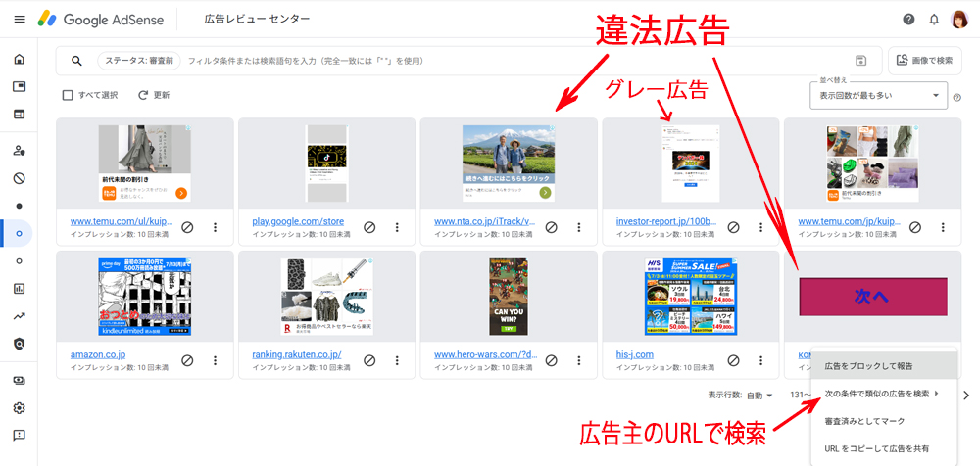This screenshot has height=466, width=980.
Task: Open the notifications bell
Action: point(934,20)
